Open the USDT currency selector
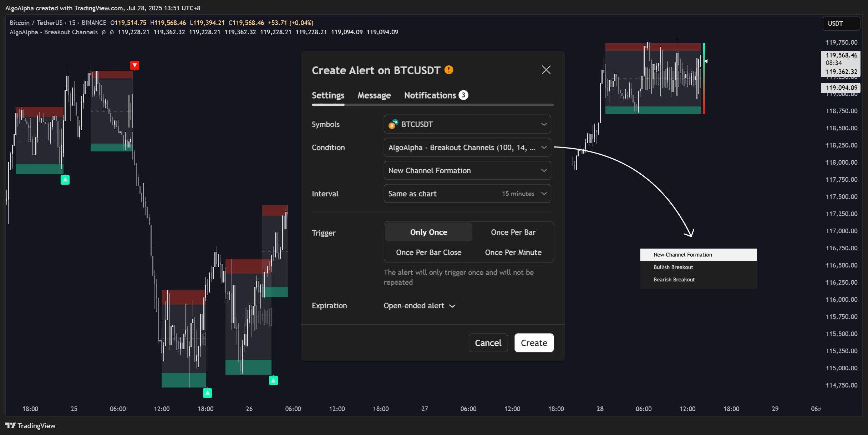The height and width of the screenshot is (435, 868). click(x=841, y=24)
